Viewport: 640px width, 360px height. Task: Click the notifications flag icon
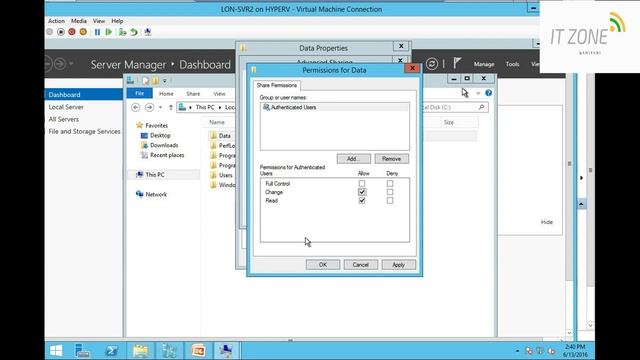(457, 63)
